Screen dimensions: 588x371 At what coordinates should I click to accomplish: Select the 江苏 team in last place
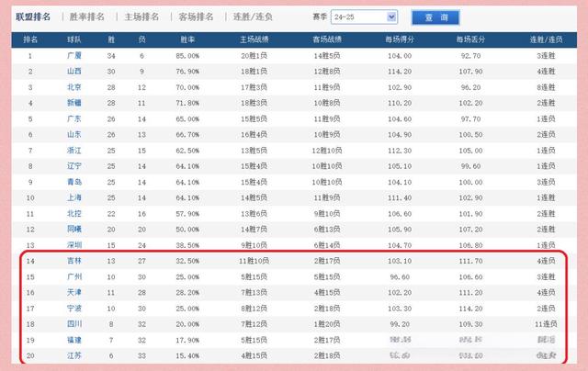click(x=75, y=355)
